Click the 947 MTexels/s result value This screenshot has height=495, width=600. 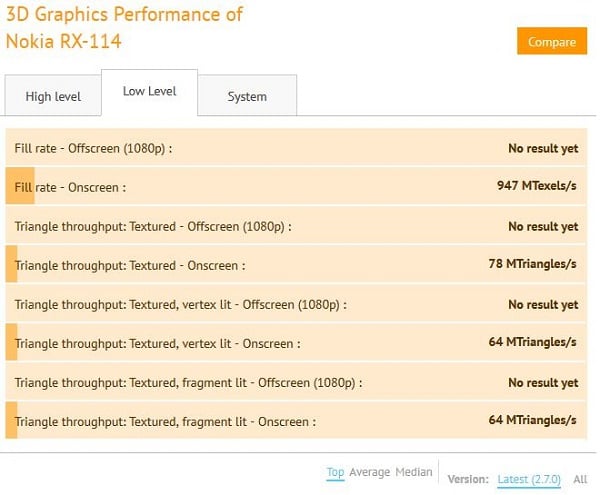(536, 186)
